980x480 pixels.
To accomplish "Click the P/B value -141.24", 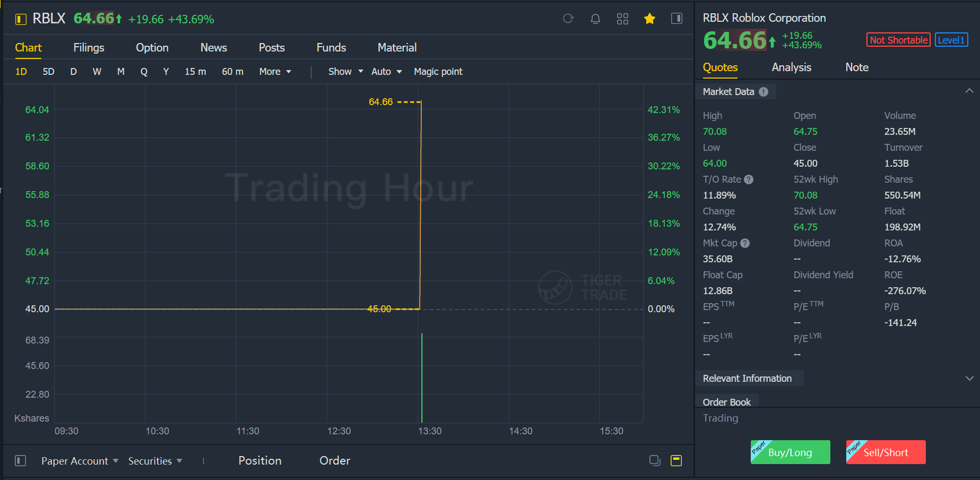I will pos(900,323).
